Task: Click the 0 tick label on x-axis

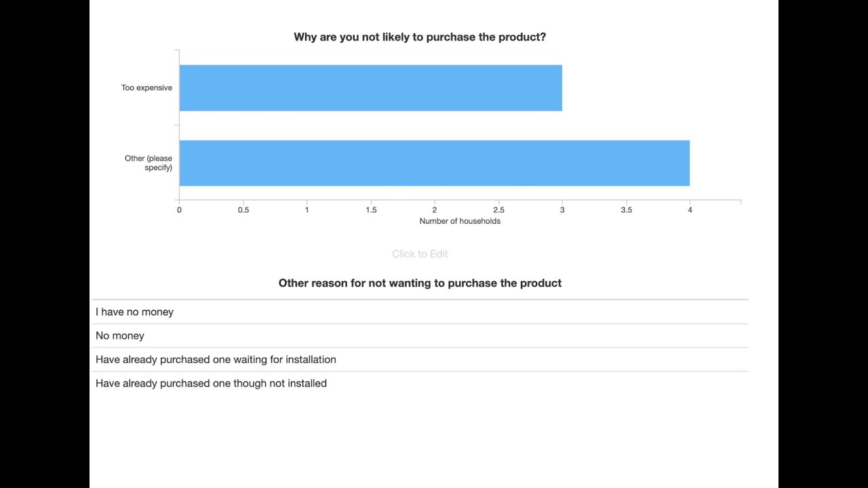Action: click(179, 210)
